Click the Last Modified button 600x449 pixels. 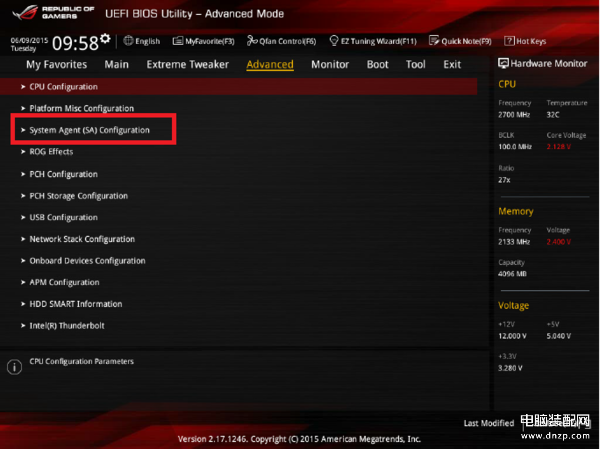[489, 423]
